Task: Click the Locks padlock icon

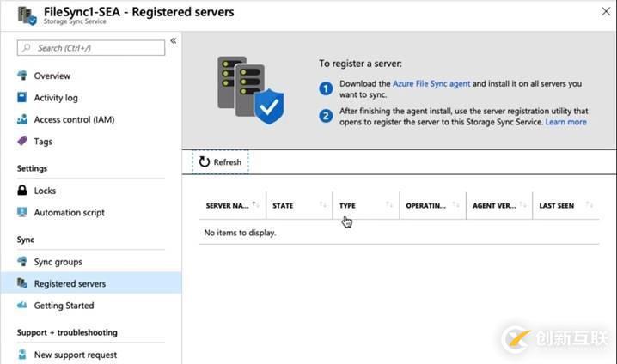Action: 22,191
